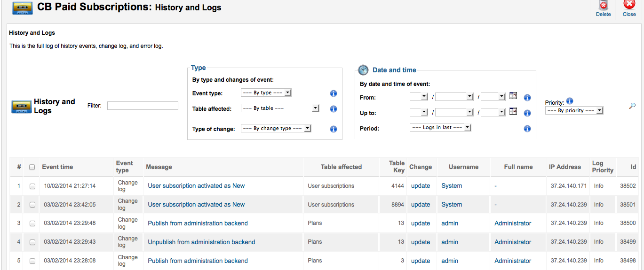644x270 pixels.
Task: Open the Up to year dropdown
Action: 493,112
